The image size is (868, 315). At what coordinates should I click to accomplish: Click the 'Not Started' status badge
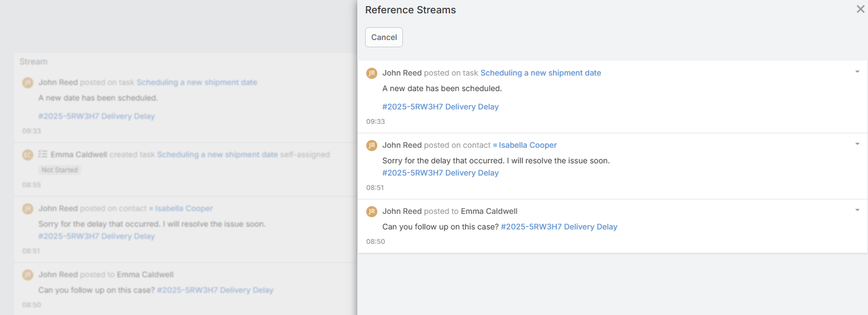(x=59, y=170)
